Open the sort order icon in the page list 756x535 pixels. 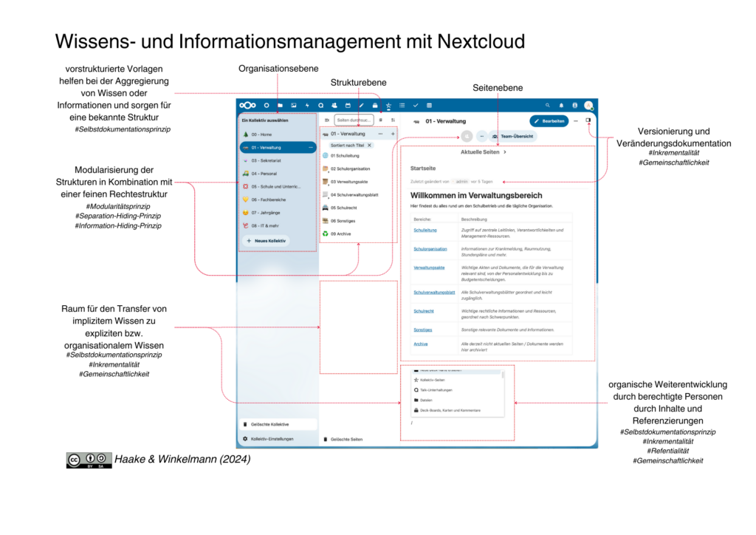393,120
